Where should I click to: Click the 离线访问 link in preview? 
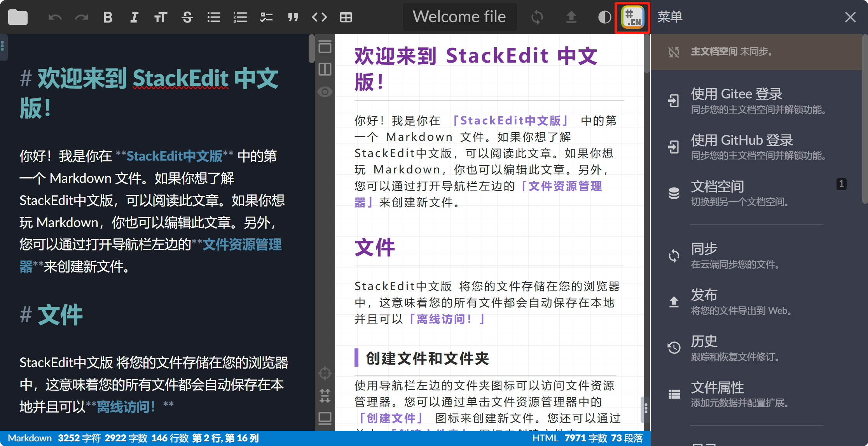pos(442,319)
